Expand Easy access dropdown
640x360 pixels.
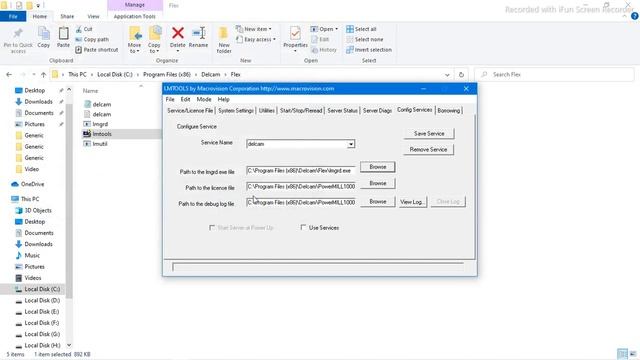click(256, 39)
